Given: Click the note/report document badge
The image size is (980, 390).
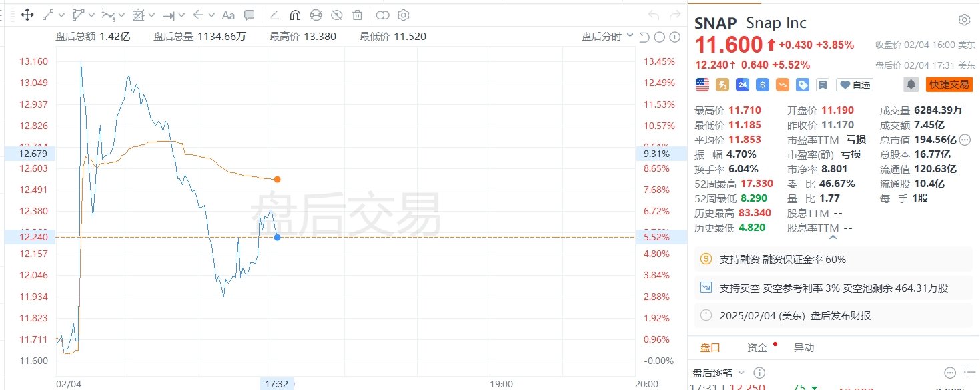Looking at the screenshot, I should click(823, 85).
